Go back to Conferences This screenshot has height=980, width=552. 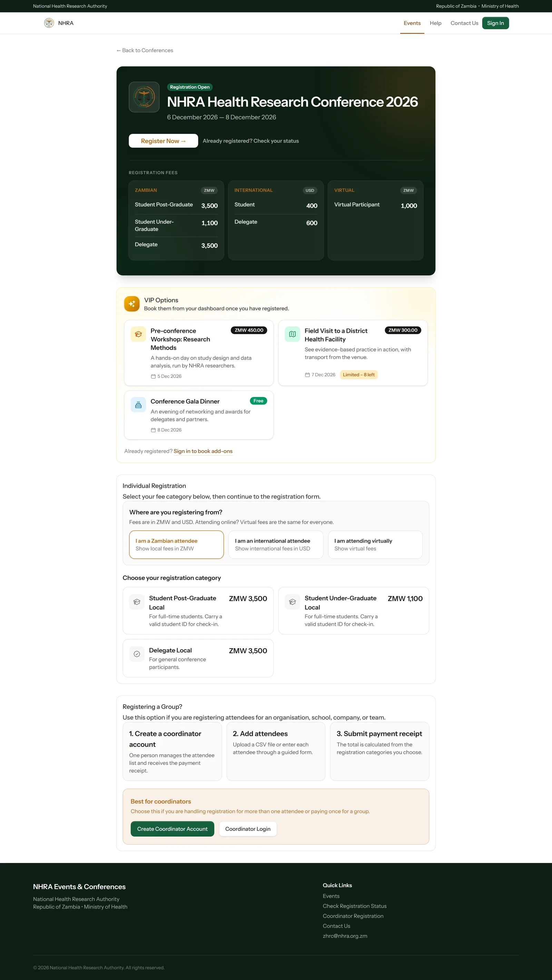145,51
